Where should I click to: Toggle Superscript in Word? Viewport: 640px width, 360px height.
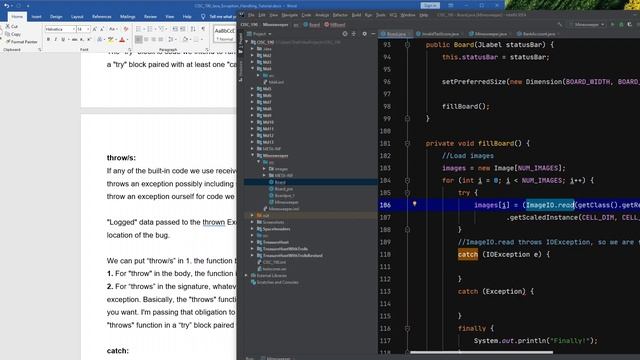tap(89, 39)
